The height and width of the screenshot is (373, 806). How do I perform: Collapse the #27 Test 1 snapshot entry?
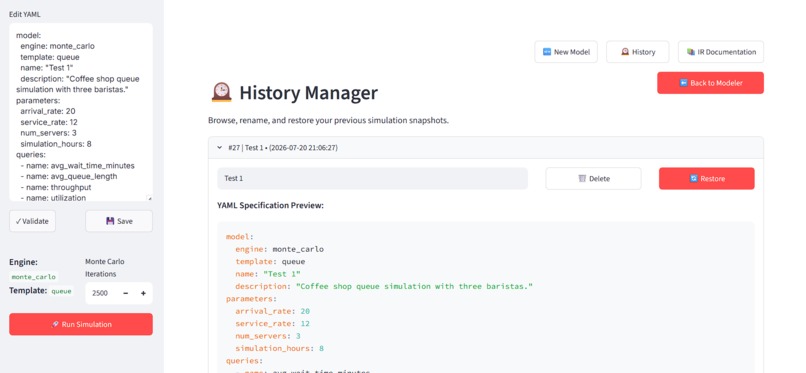pyautogui.click(x=486, y=147)
